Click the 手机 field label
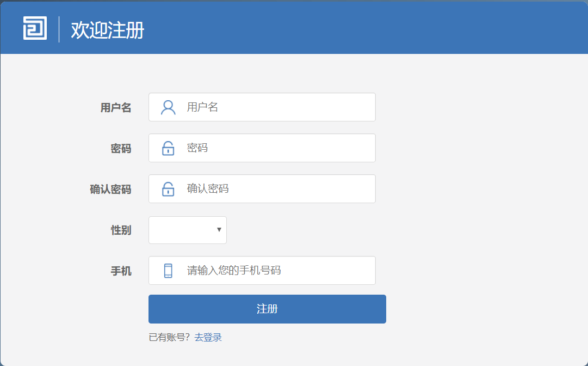 (121, 271)
